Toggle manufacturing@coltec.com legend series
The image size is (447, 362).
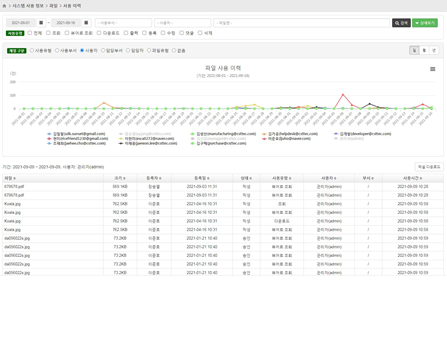pos(223,134)
